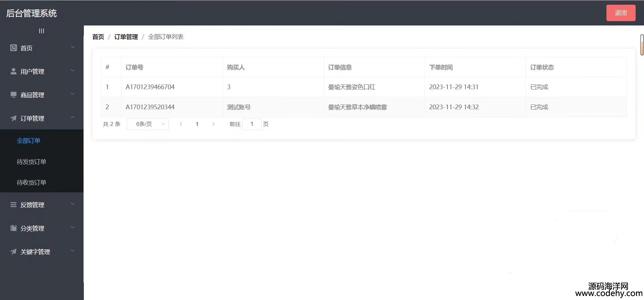
Task: Click 全部订单列表 breadcrumb text
Action: pos(166,37)
